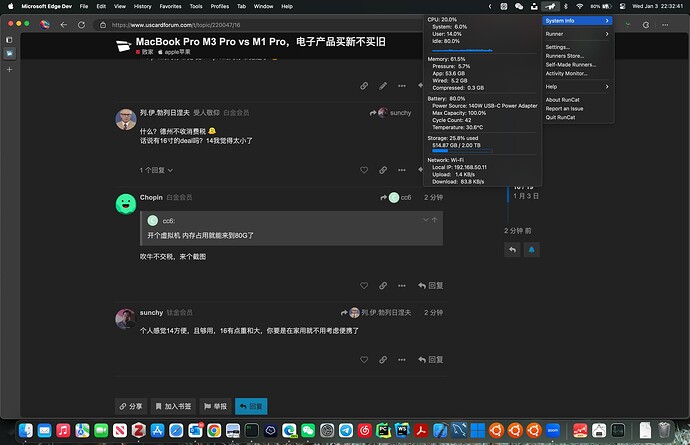Click the WeChat menu bar status icon
Screen dimensions: 690x445
[x=519, y=6]
